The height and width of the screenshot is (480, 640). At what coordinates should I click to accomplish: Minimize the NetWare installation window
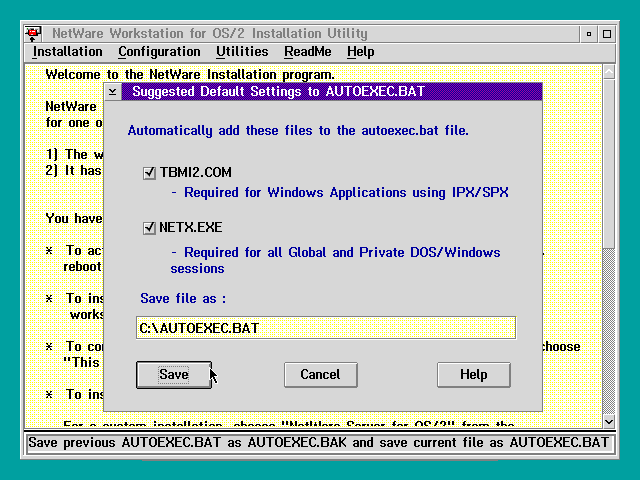click(589, 34)
